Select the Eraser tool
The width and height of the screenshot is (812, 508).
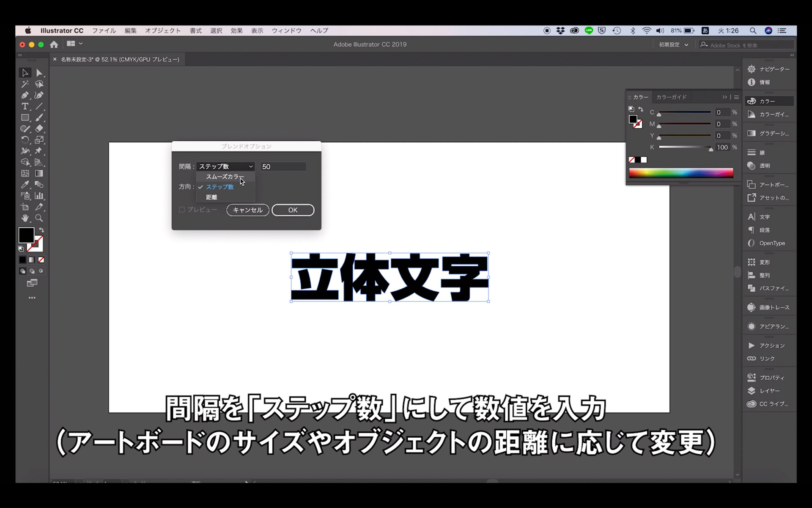pos(39,129)
